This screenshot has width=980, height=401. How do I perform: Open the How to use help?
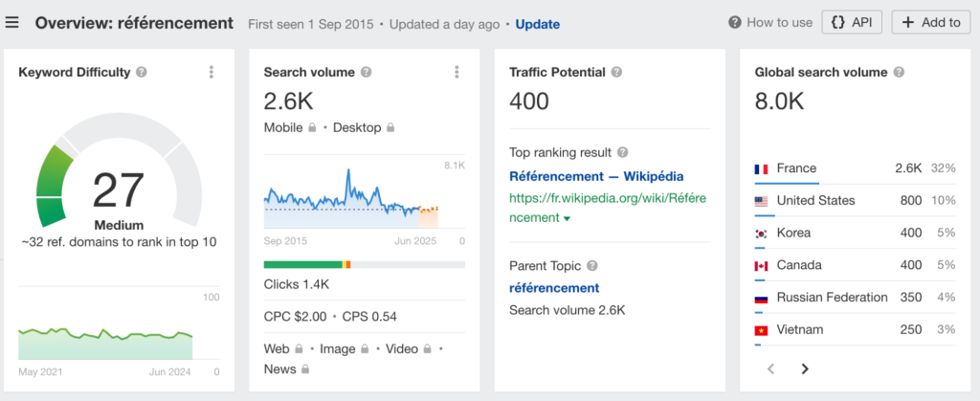(770, 22)
